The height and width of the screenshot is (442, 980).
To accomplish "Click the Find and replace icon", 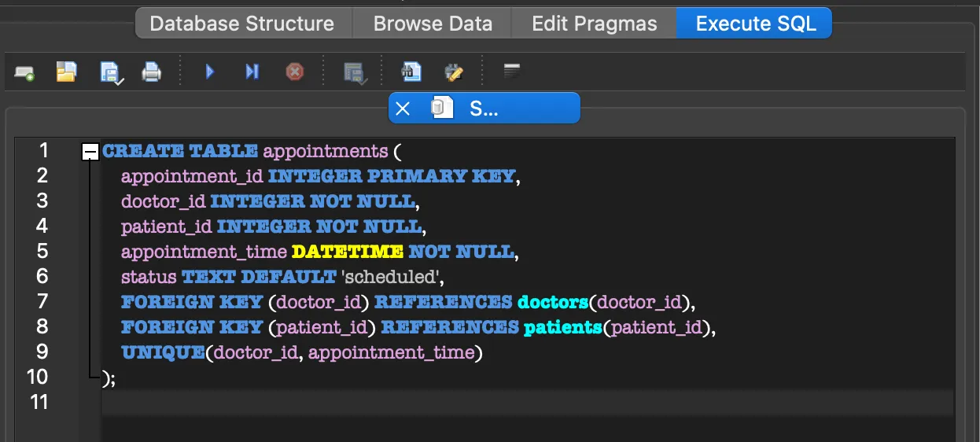I will point(454,72).
